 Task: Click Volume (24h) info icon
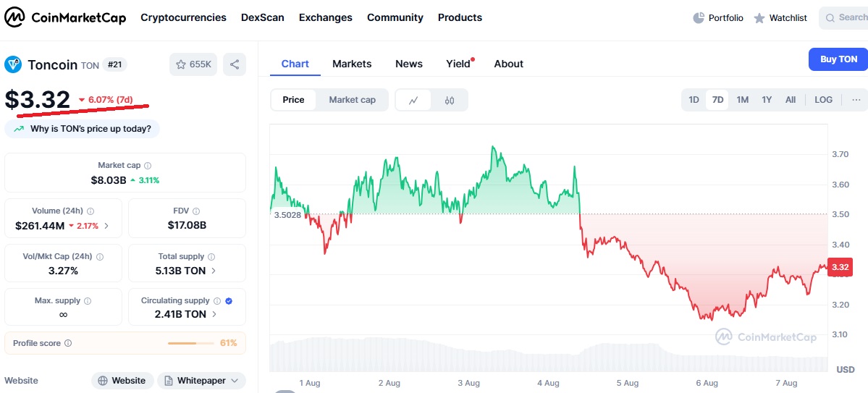90,211
